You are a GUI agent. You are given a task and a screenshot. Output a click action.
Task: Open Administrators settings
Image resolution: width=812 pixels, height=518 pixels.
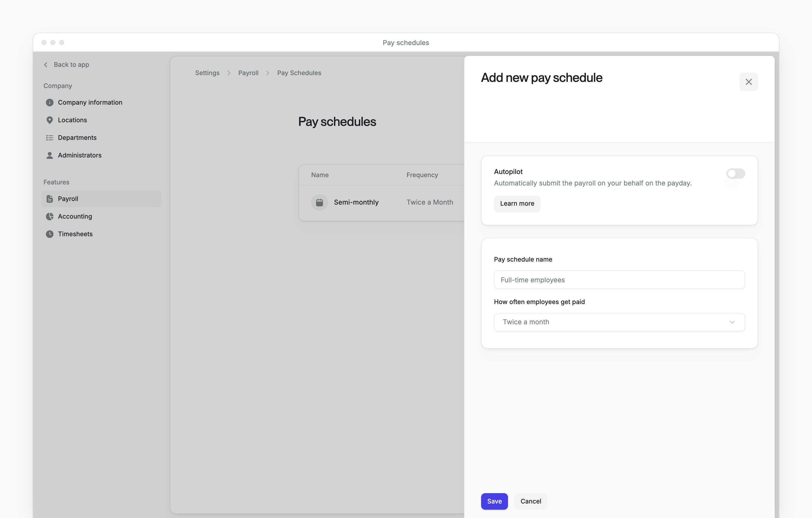click(x=101, y=155)
